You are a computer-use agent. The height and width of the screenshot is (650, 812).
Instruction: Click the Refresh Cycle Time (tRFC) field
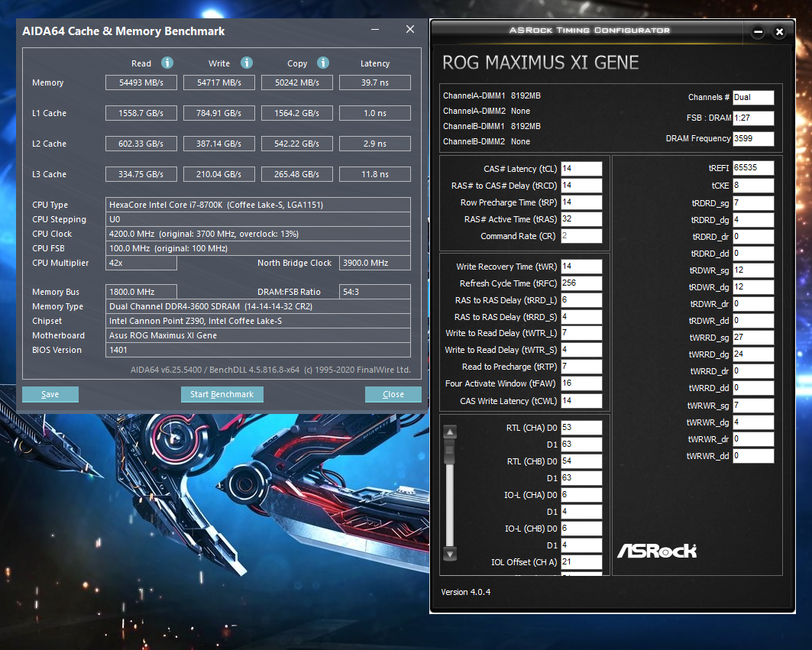pyautogui.click(x=581, y=283)
